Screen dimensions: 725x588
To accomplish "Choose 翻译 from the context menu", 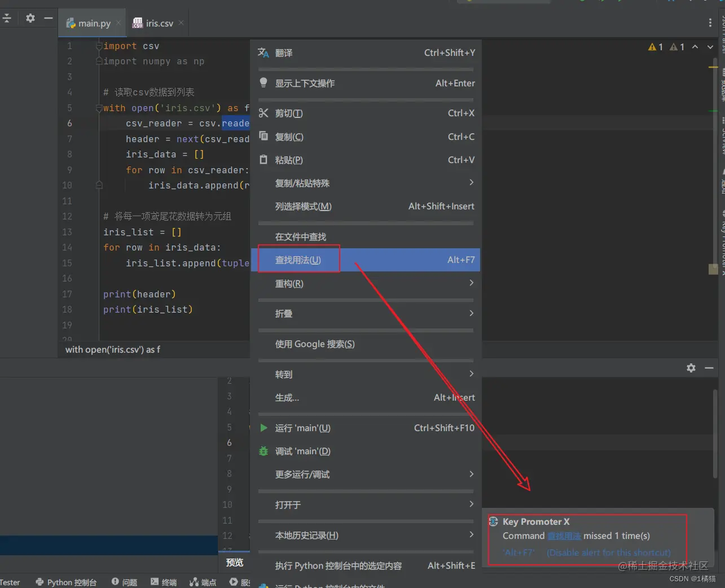I will pyautogui.click(x=366, y=52).
